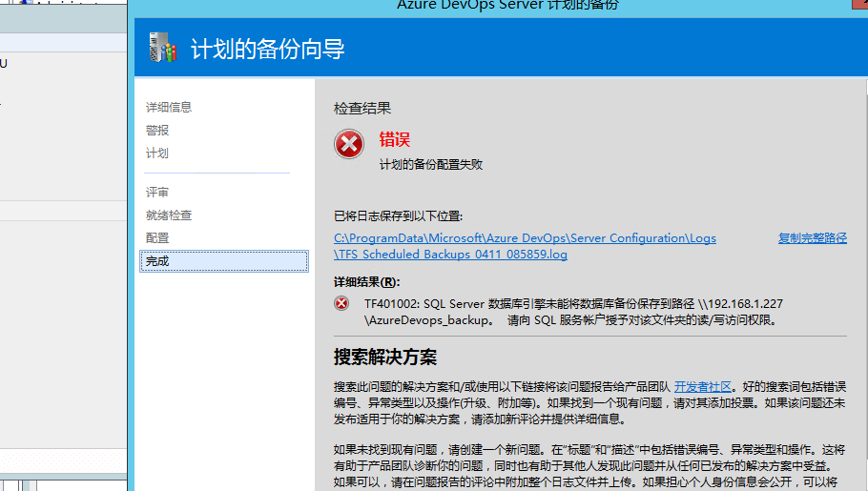
Task: Open the log folder path link
Action: [525, 238]
